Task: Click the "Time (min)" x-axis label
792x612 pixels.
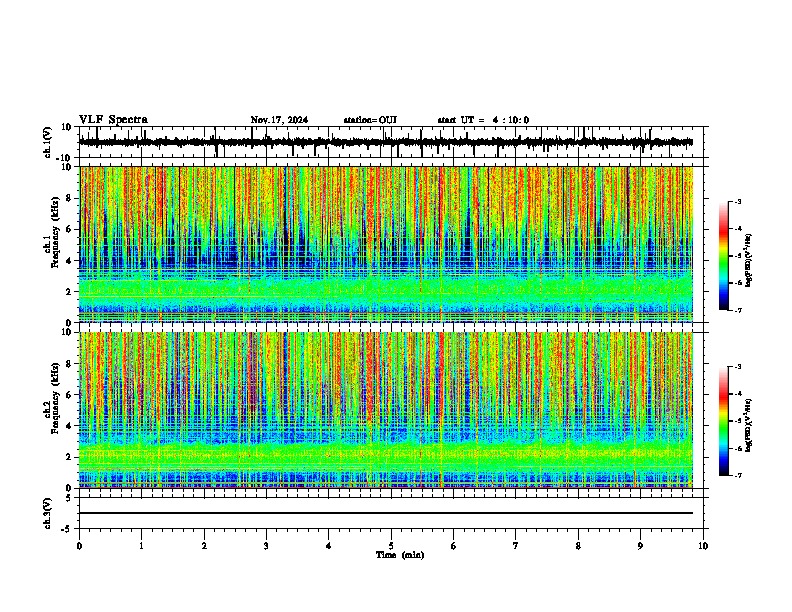Action: [400, 555]
